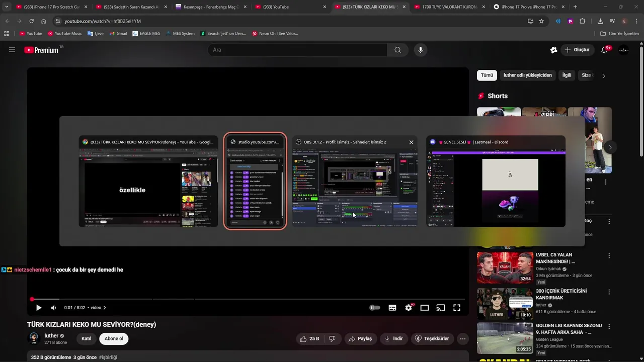Reload the page
This screenshot has height=362, width=644.
tap(31, 21)
